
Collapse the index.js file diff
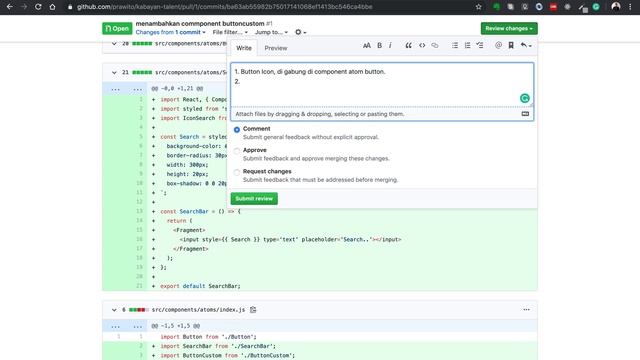click(x=114, y=310)
